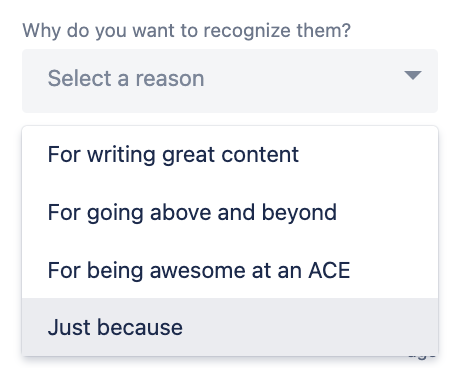Viewport: 460px width, 368px height.
Task: Choose 'For going above and beyond'
Action: pos(230,212)
